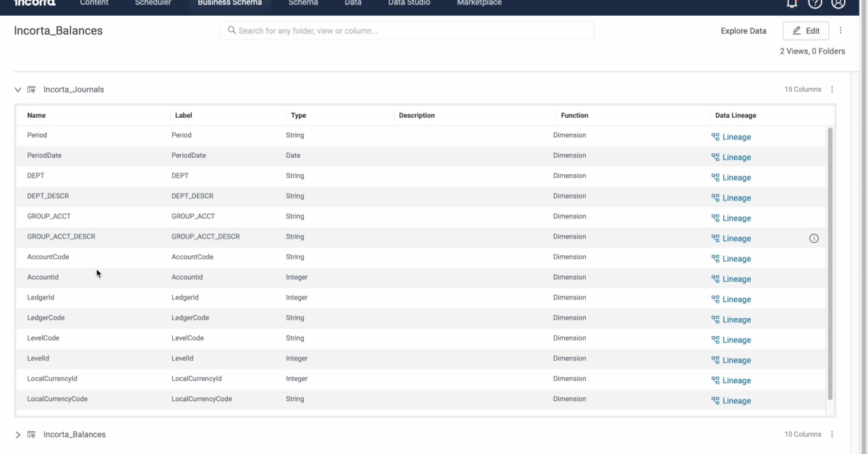Open Incorta_Journals view more options menu
This screenshot has height=454, width=868.
click(x=832, y=90)
